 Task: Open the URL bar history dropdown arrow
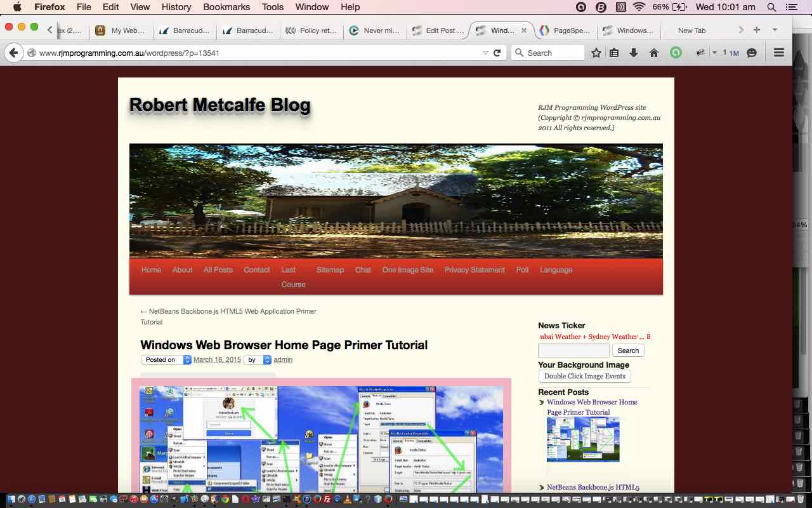pos(485,53)
